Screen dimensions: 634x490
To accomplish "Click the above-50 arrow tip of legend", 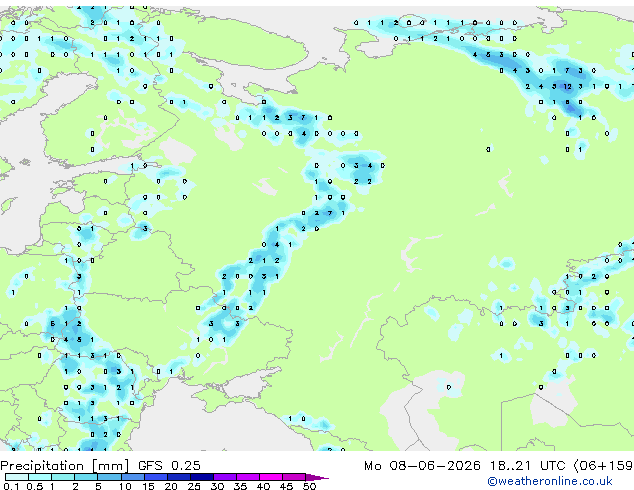I will click(317, 477).
